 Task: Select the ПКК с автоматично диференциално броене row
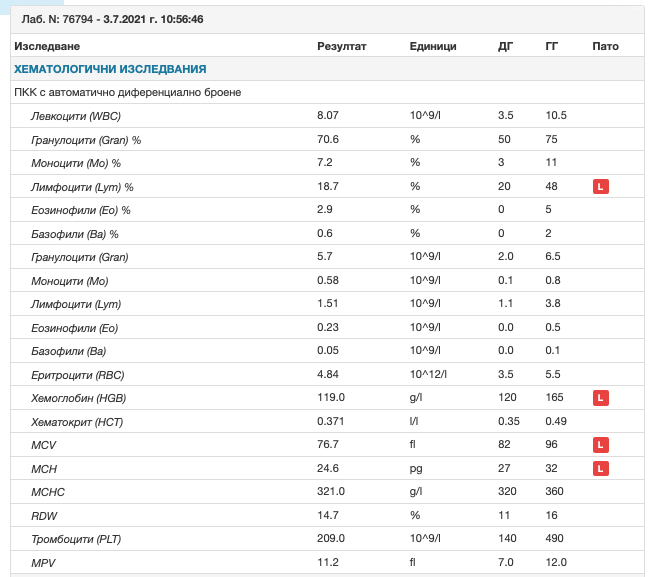click(x=127, y=92)
